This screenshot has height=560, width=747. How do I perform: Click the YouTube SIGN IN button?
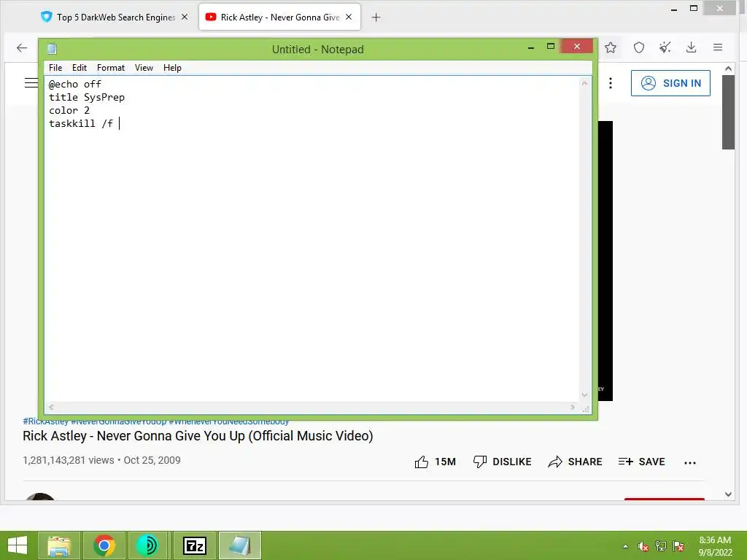pos(670,83)
